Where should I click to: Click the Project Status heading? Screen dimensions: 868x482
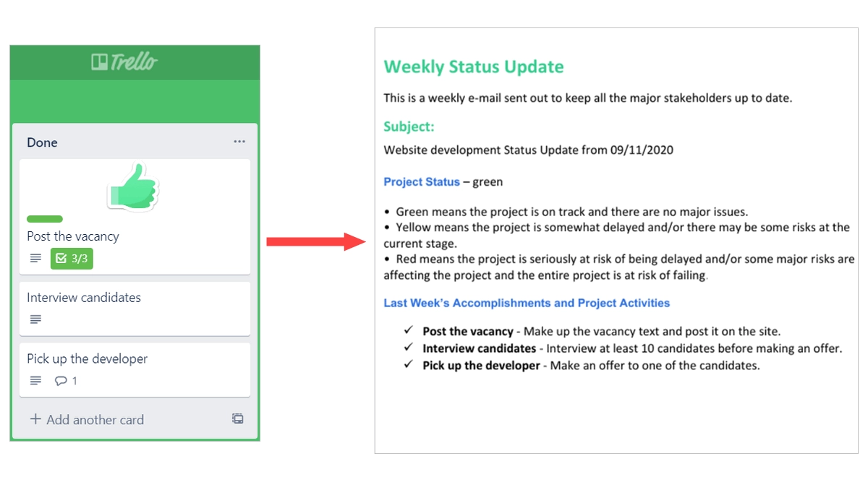pyautogui.click(x=422, y=182)
